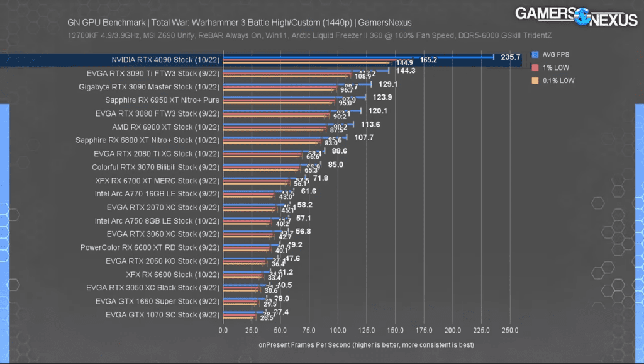Image resolution: width=644 pixels, height=364 pixels.
Task: Select the "EVGA RTX 2080 Ti XC Stock (10/22)" label
Action: point(157,154)
